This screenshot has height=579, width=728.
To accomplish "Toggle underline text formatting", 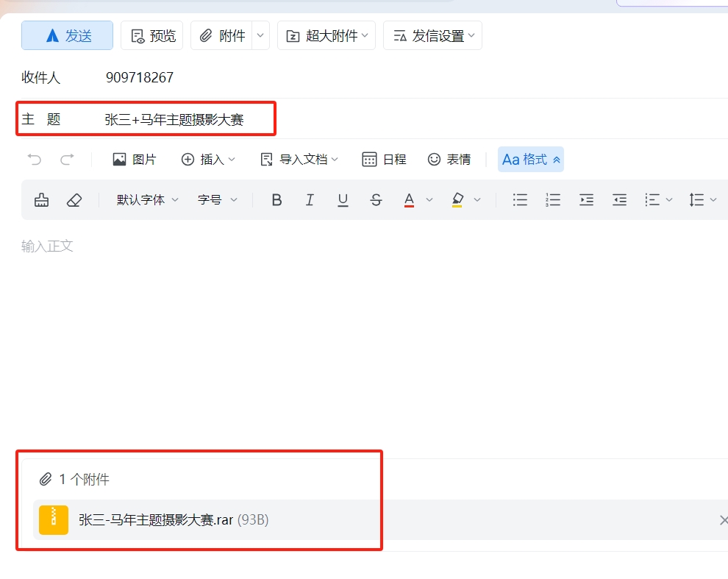I will 343,199.
